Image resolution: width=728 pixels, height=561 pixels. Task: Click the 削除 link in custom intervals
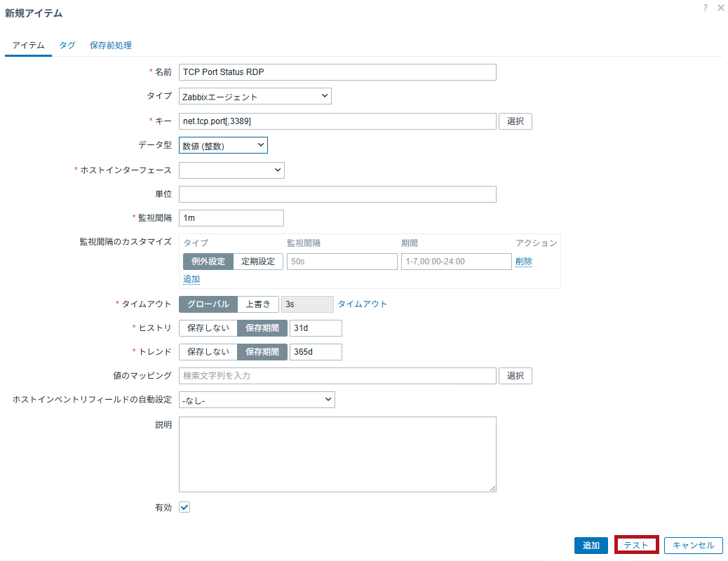pyautogui.click(x=524, y=262)
